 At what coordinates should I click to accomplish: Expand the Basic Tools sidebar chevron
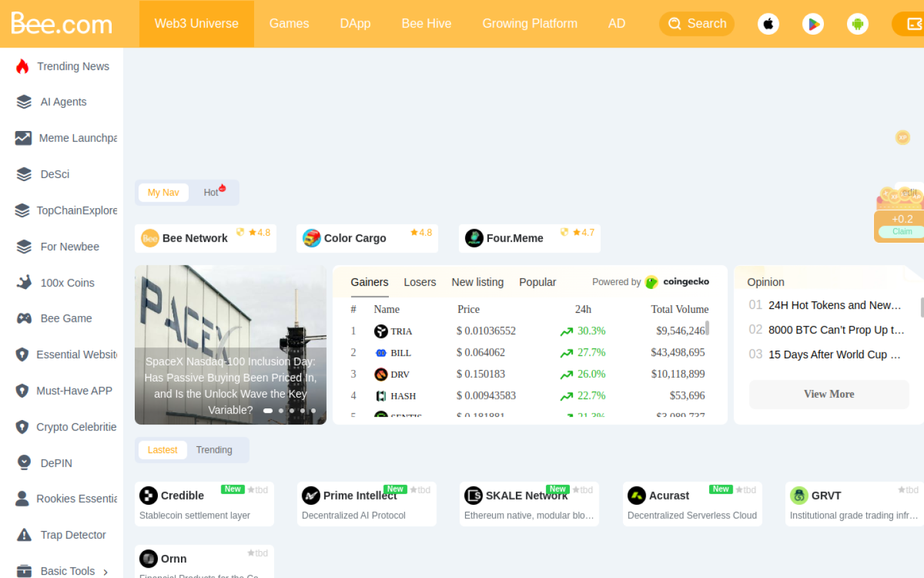106,572
